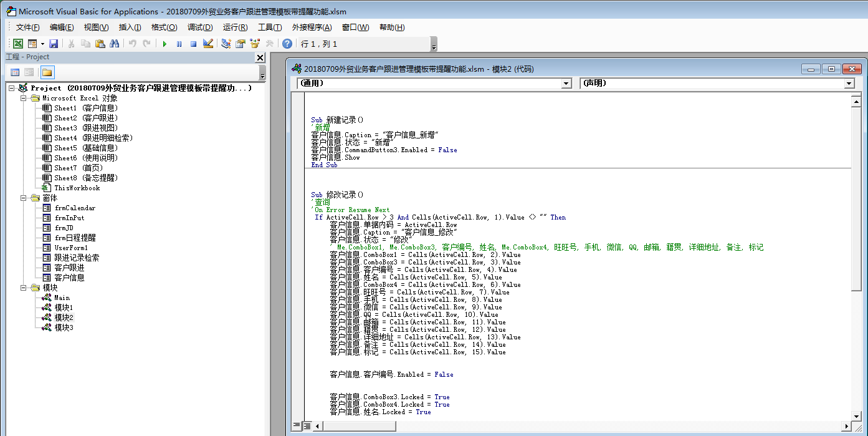This screenshot has width=868, height=436.
Task: Select Sheet8 (备忘提醒) in tree
Action: coord(85,178)
